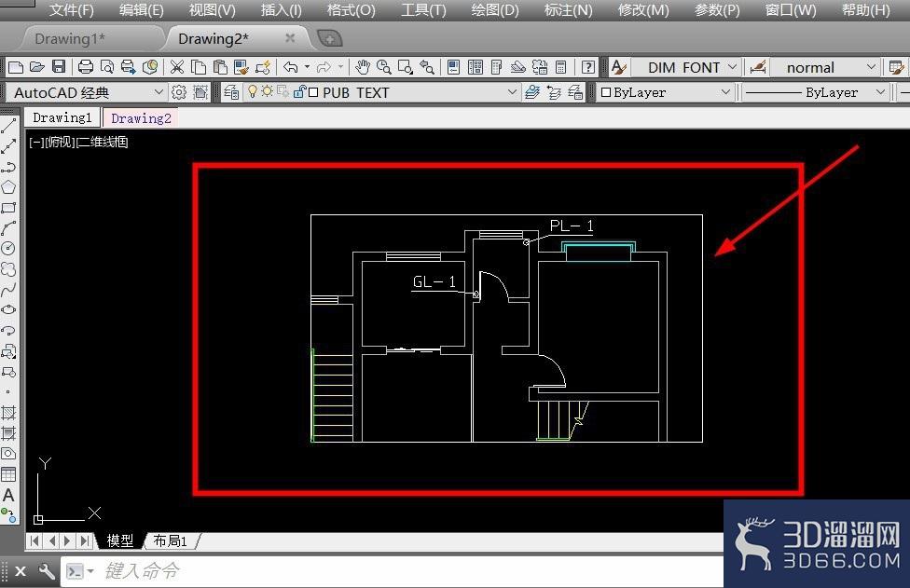
Task: Click the Publish icon
Action: (x=129, y=67)
